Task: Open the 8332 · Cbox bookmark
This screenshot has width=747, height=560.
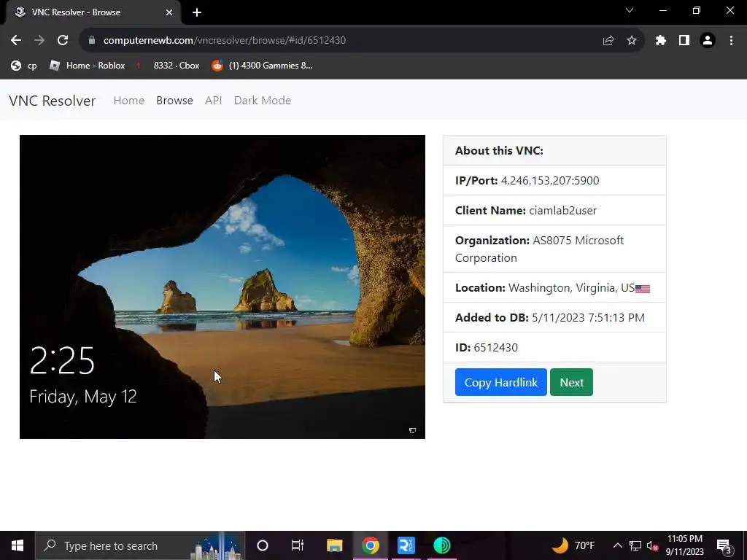Action: click(x=168, y=66)
